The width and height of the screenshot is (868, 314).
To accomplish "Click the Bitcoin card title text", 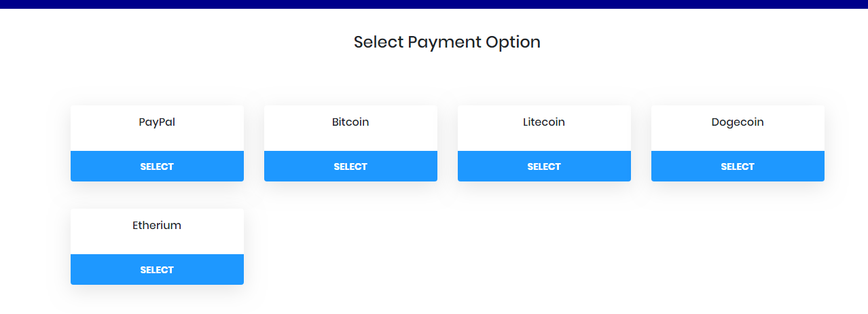I will click(350, 122).
